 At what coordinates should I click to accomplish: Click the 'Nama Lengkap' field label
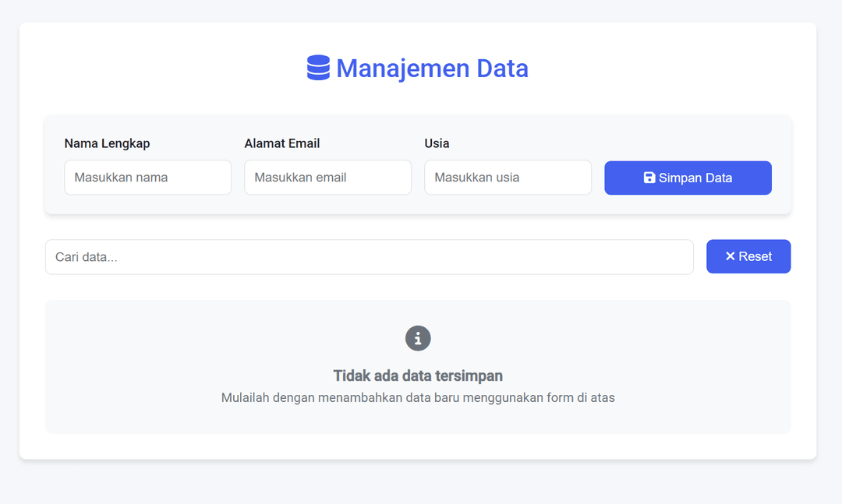coord(107,143)
